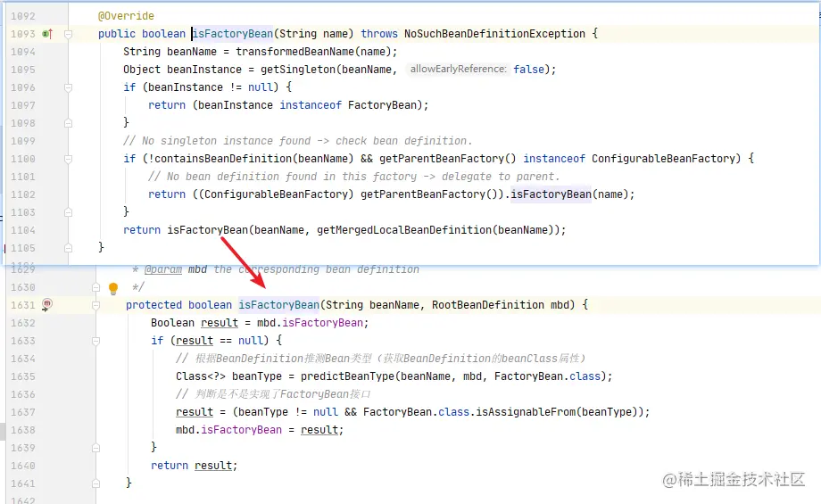This screenshot has height=504, width=821.
Task: Click RootBeanDefinition parameter type
Action: (x=488, y=305)
